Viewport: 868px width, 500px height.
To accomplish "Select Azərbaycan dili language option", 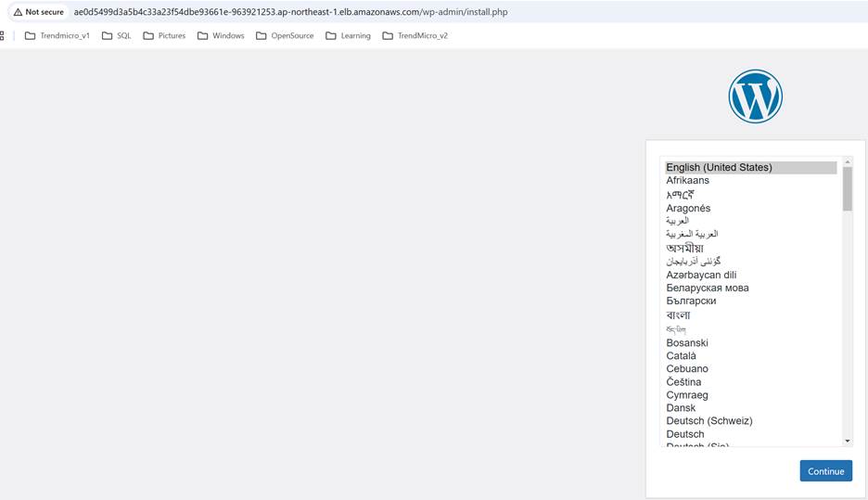I will click(750, 275).
